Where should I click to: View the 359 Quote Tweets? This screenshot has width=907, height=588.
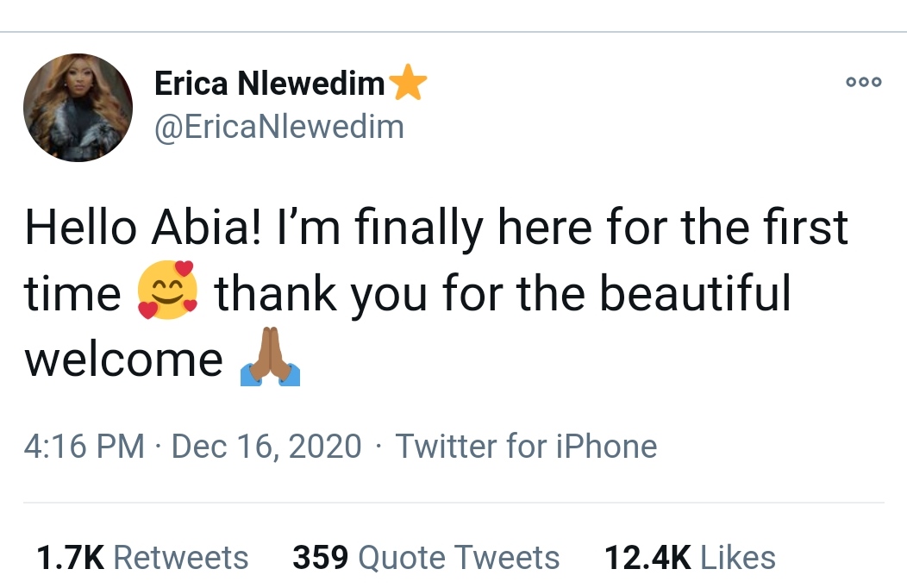click(x=426, y=558)
